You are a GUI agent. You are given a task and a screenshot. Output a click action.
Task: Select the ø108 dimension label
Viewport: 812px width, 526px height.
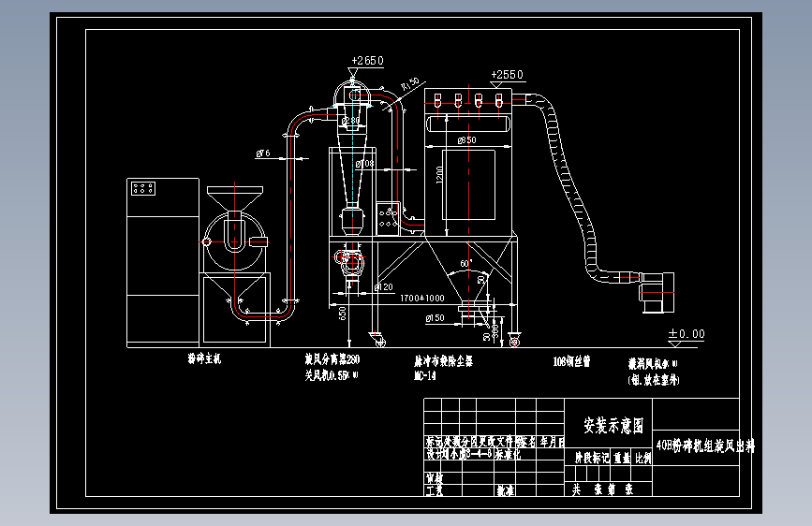tap(364, 164)
